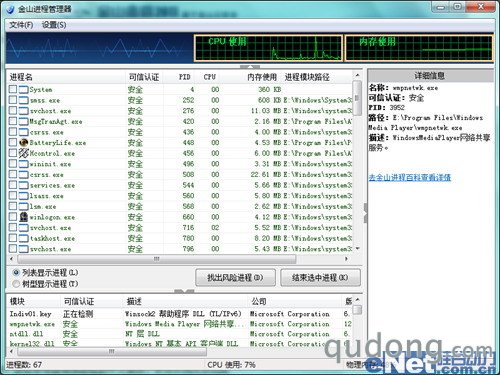Click process list scroll down arrow
The height and width of the screenshot is (375, 500).
click(x=357, y=249)
